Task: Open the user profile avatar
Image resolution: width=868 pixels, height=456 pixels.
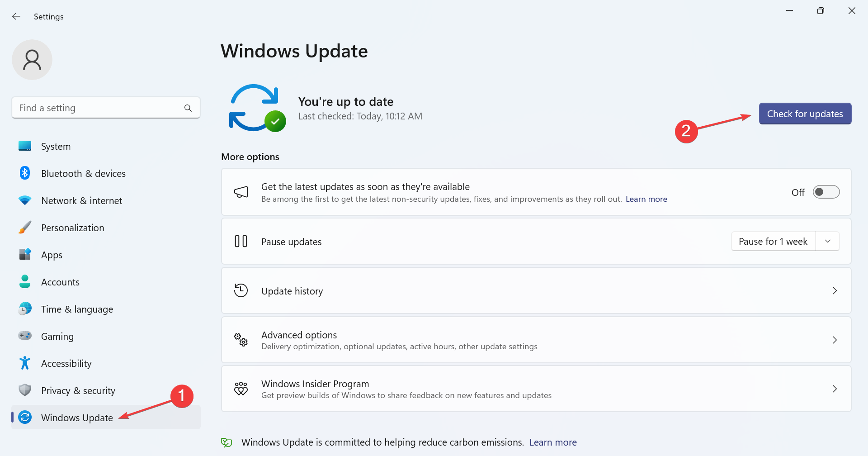Action: 32,60
